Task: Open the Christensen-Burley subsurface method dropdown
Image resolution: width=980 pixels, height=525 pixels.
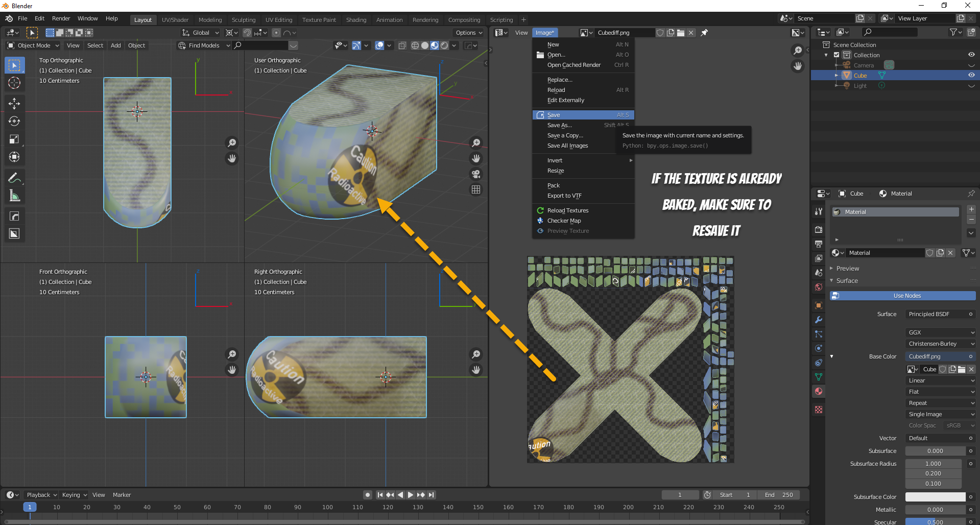Action: [x=940, y=344]
